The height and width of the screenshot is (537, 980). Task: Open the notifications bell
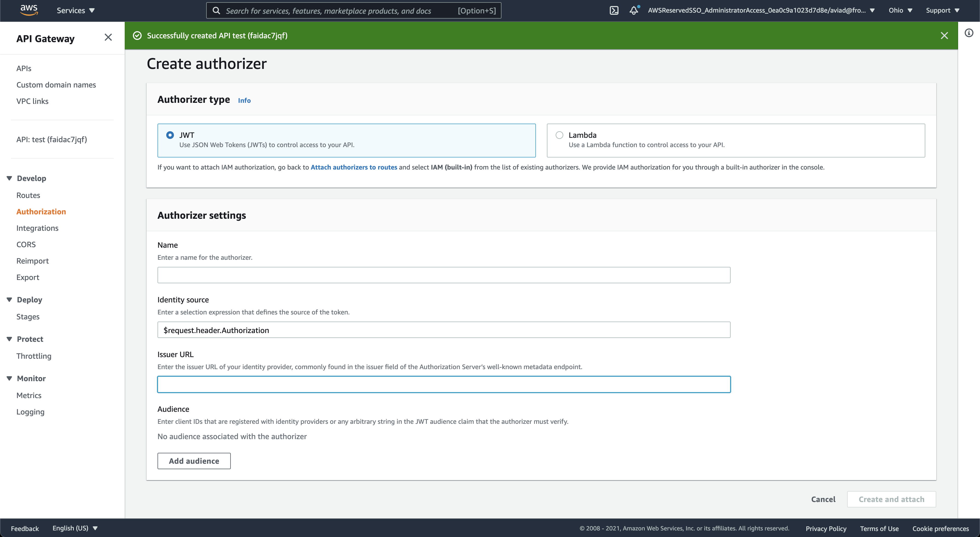(x=633, y=11)
